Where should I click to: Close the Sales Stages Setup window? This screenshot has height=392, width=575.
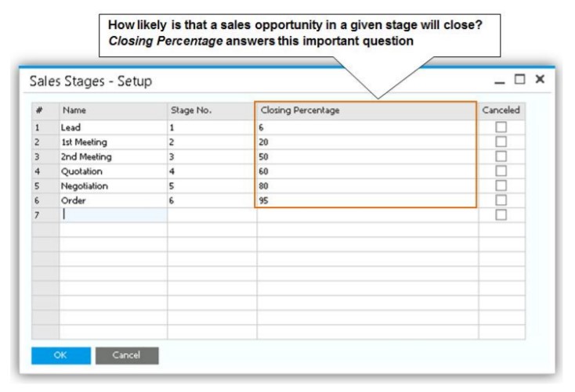click(x=539, y=80)
